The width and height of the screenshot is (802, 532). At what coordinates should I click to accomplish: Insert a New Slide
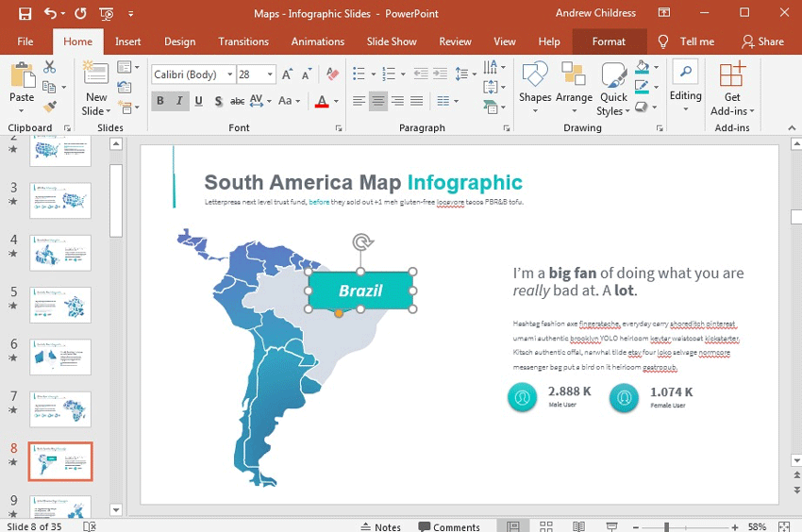pyautogui.click(x=96, y=75)
